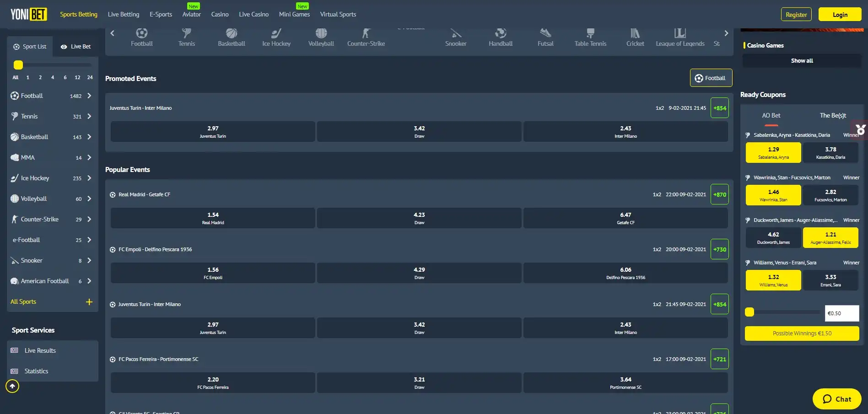Screen dimensions: 868x414
Task: Switch to The Be(s)t coupon tab
Action: (832, 116)
